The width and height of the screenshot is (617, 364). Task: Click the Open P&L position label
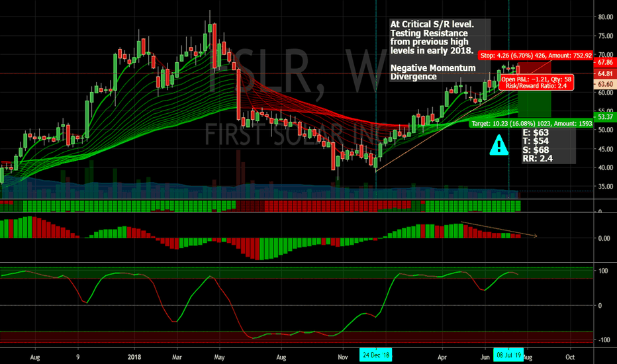tap(536, 83)
